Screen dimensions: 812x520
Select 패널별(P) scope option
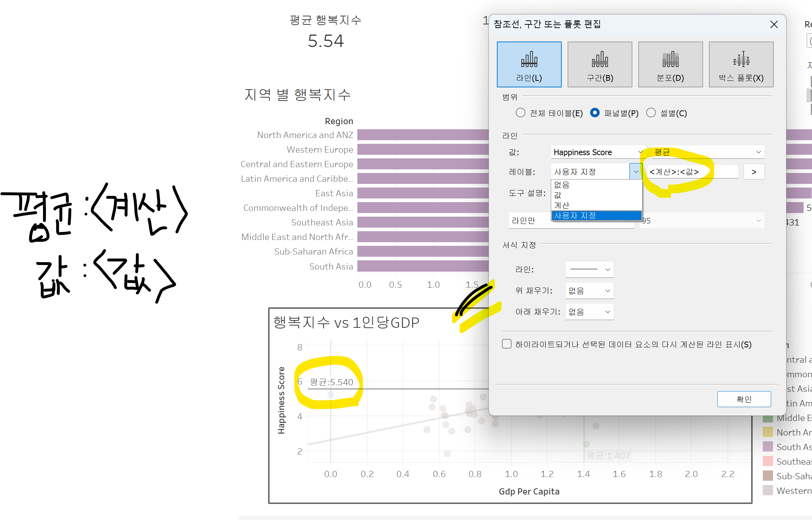pos(595,113)
